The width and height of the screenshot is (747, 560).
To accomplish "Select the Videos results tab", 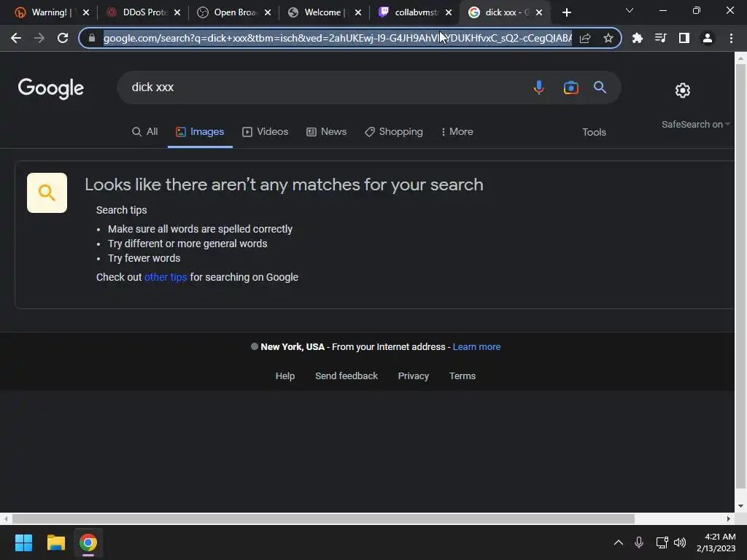I will (x=266, y=132).
